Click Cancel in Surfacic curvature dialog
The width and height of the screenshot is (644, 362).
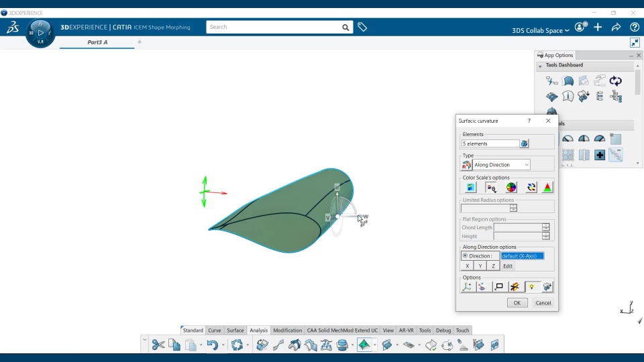pos(543,303)
